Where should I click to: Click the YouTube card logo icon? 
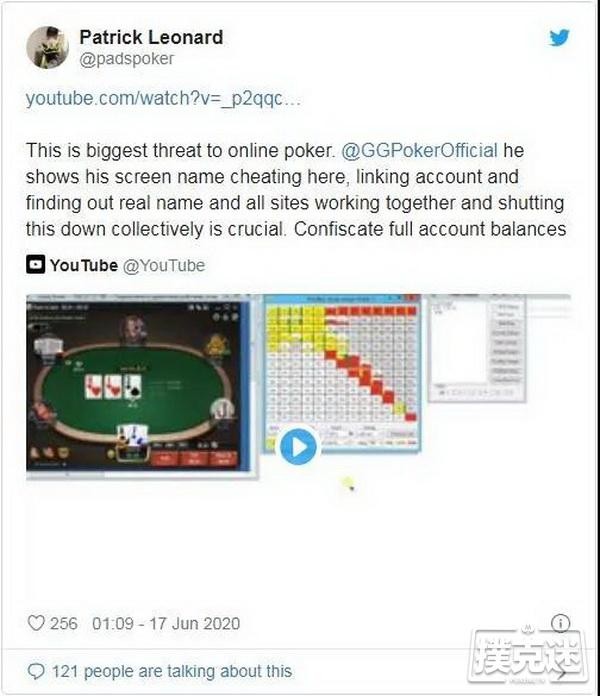36,265
